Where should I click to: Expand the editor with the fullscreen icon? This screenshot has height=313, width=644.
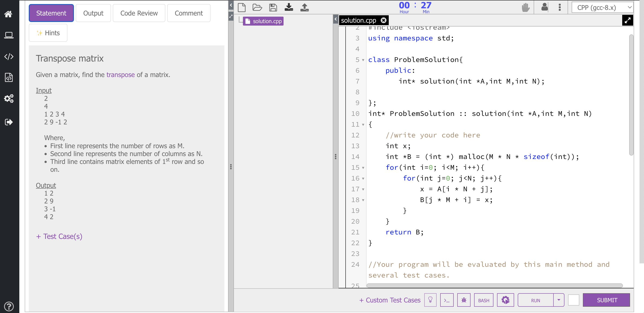[628, 20]
